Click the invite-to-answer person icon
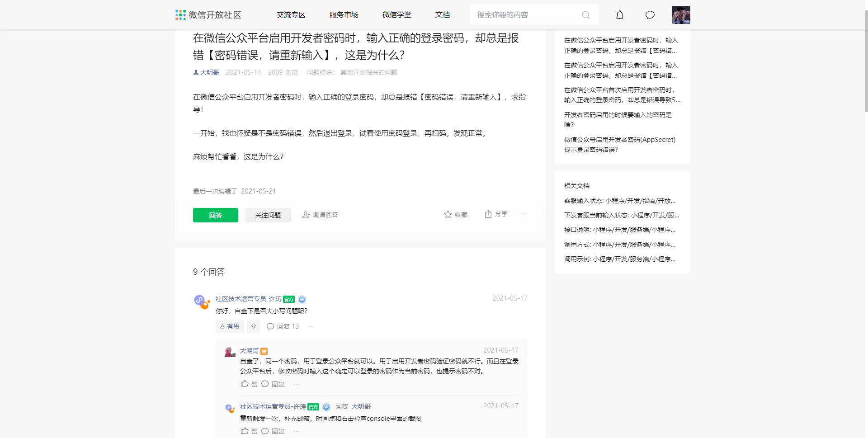Image resolution: width=868 pixels, height=438 pixels. tap(306, 215)
